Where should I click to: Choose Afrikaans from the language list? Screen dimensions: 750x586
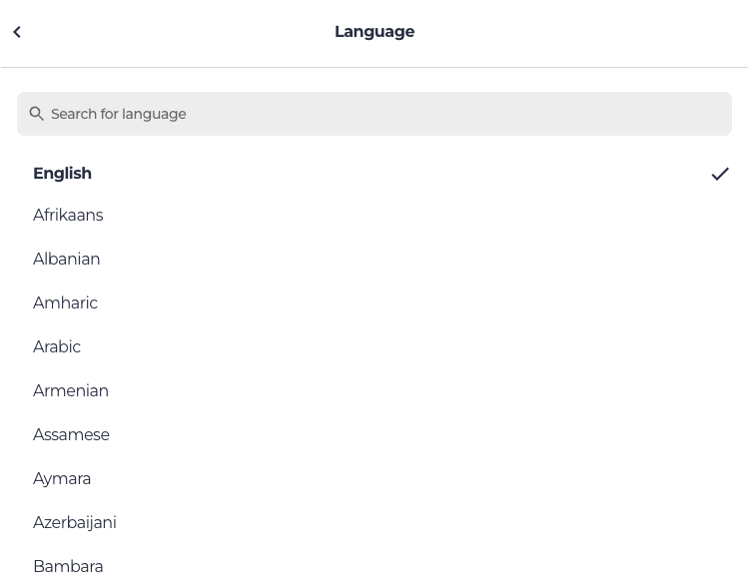68,215
